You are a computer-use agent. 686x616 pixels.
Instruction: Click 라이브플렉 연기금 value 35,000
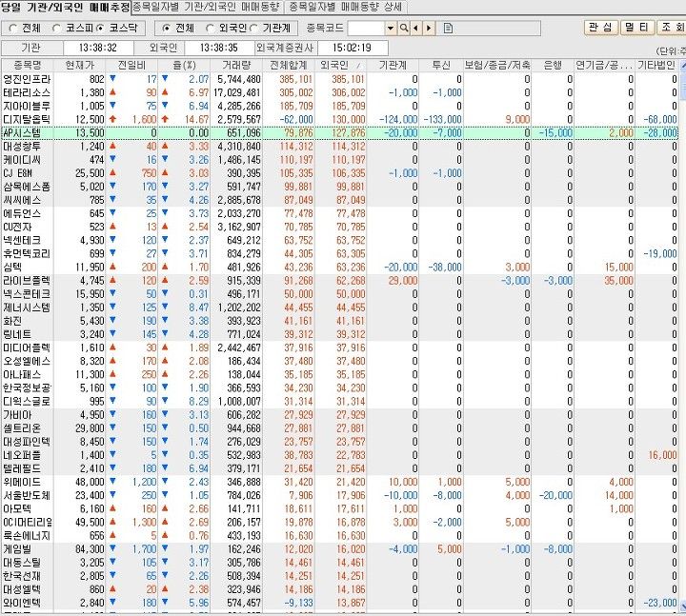(618, 281)
